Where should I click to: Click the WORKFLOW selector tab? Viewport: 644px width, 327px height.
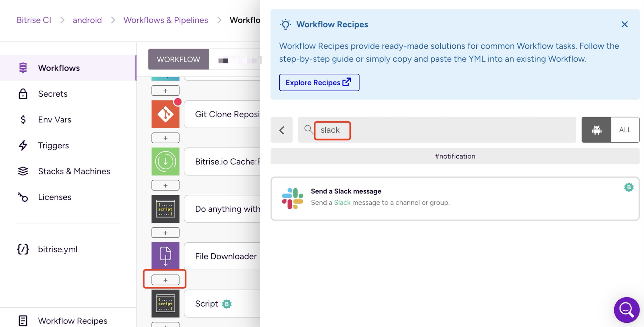[178, 59]
